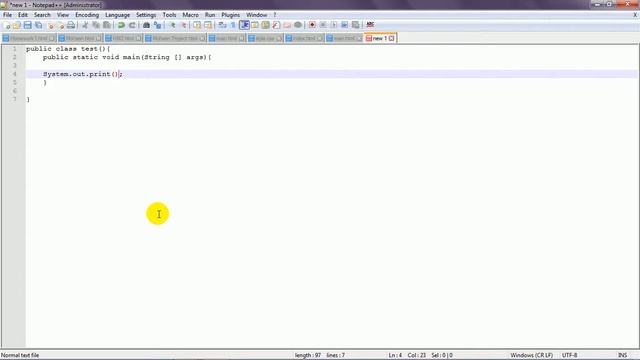Image resolution: width=640 pixels, height=360 pixels.
Task: Open the Encoding menu
Action: pyautogui.click(x=87, y=15)
